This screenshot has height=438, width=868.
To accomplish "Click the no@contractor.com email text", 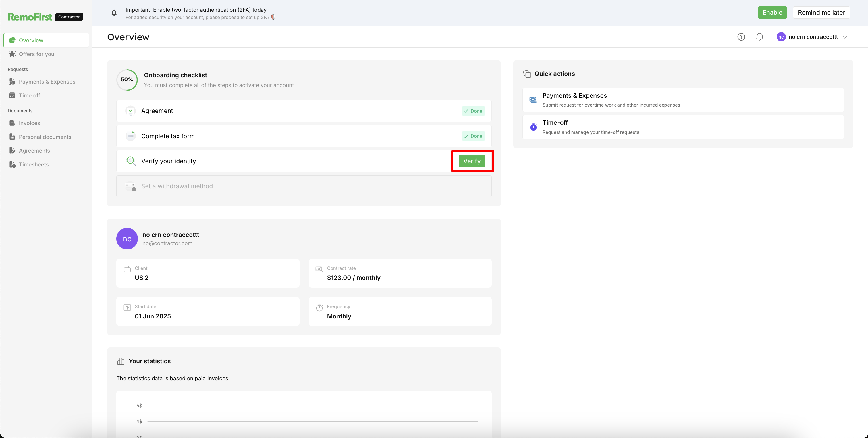I will pos(167,243).
